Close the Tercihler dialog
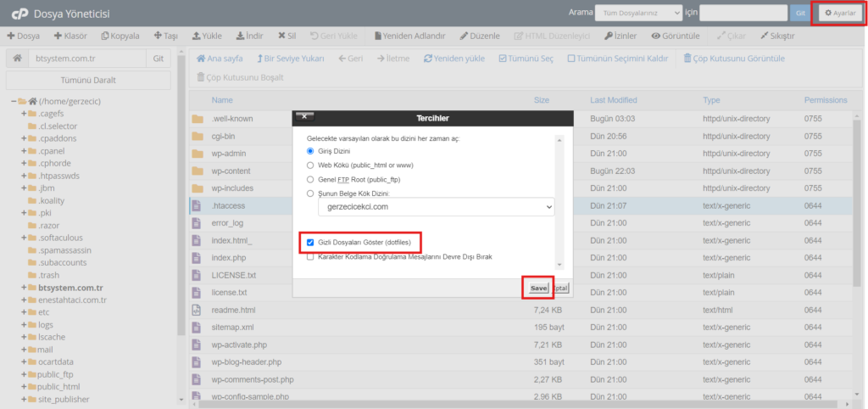 (x=305, y=117)
